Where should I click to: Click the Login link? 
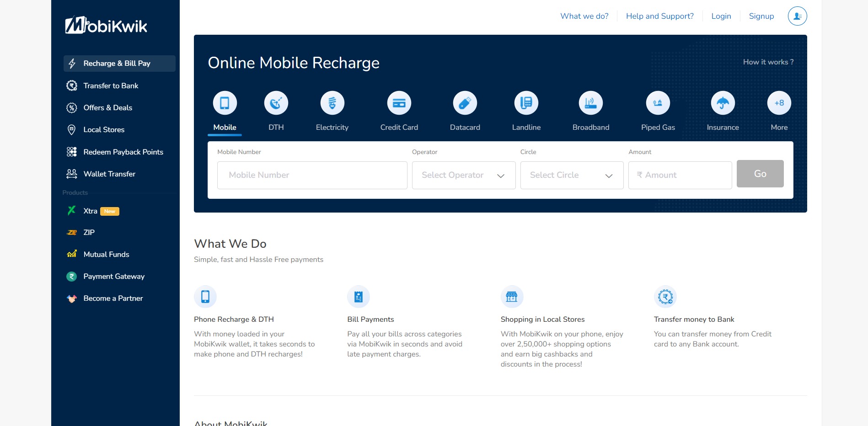(721, 16)
